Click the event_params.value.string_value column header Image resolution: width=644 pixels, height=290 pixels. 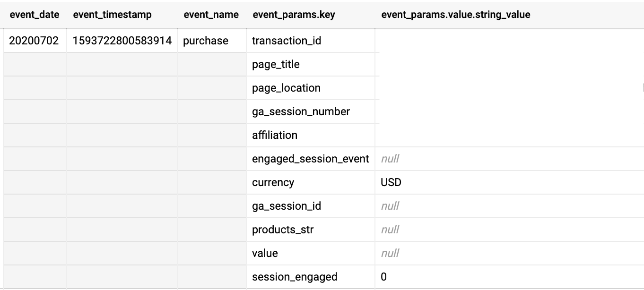point(456,15)
